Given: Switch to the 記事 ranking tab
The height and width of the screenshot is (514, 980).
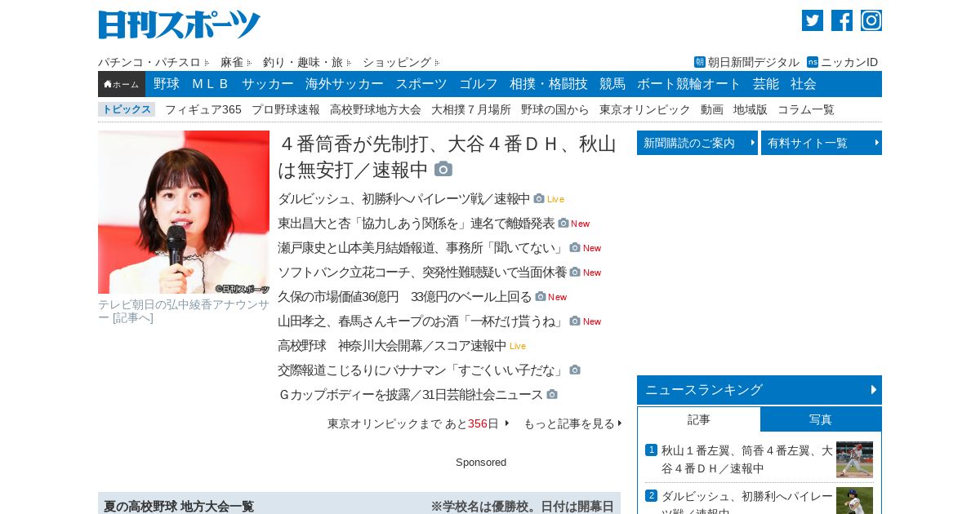Looking at the screenshot, I should pos(699,419).
